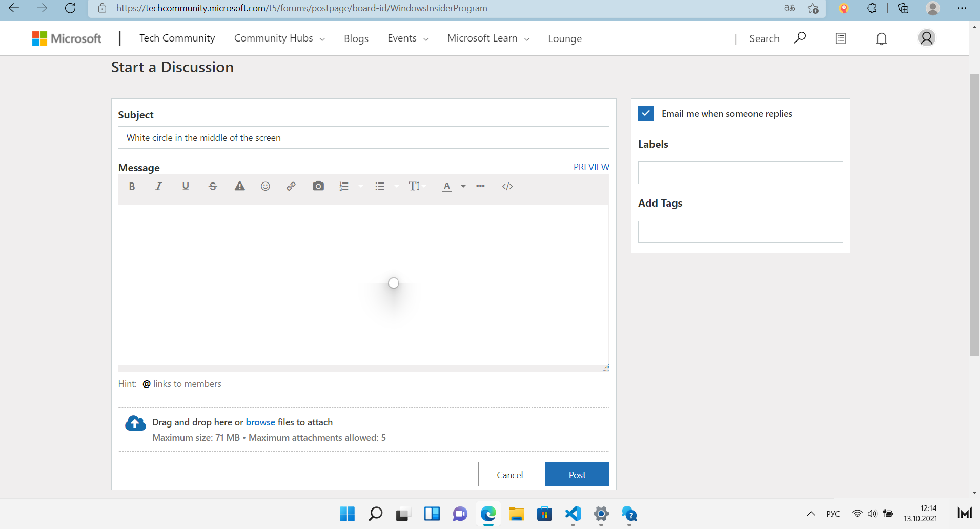The image size is (980, 529).
Task: Insert an emoji into the message
Action: point(265,186)
